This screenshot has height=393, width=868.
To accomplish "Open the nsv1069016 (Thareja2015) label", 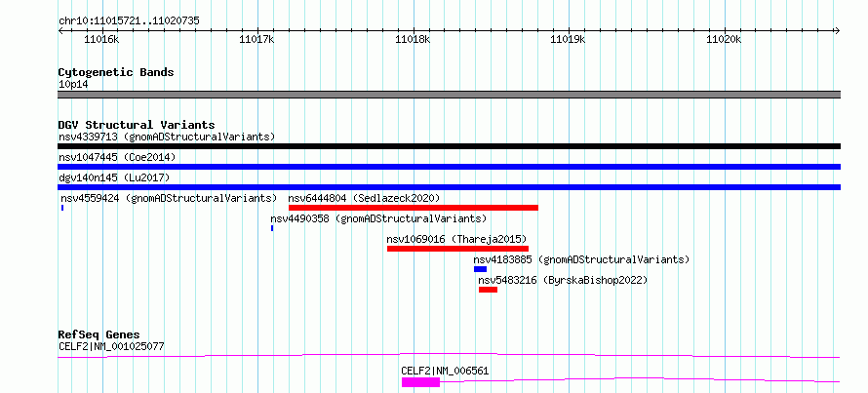I will point(456,239).
